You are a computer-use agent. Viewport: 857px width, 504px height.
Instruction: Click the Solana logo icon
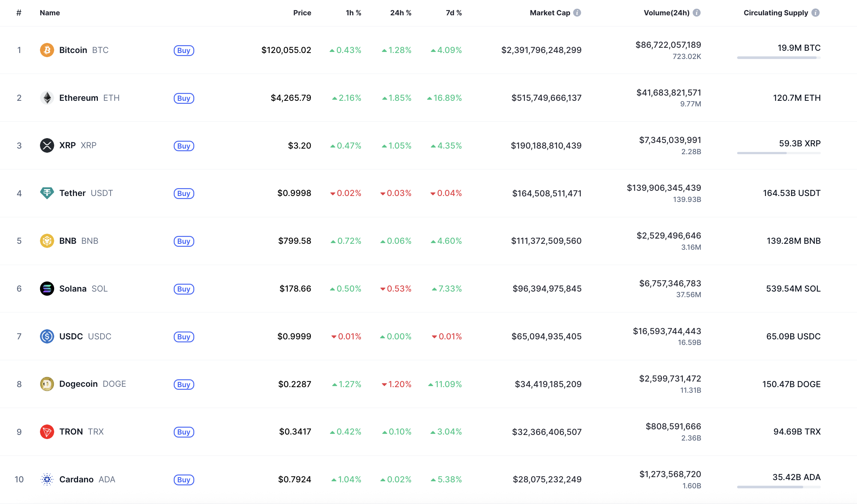tap(47, 289)
